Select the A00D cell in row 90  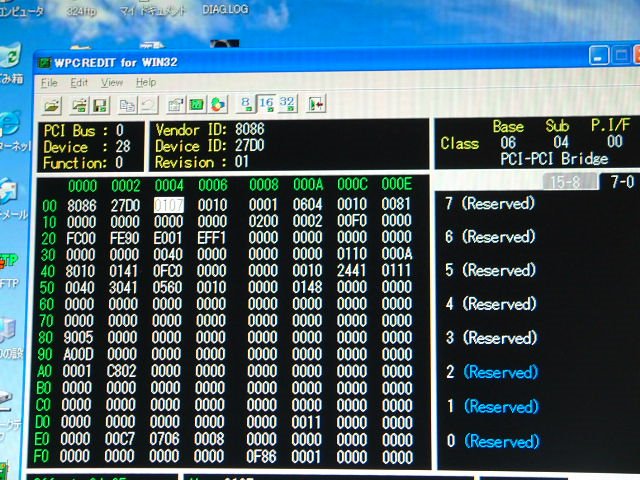click(x=78, y=354)
